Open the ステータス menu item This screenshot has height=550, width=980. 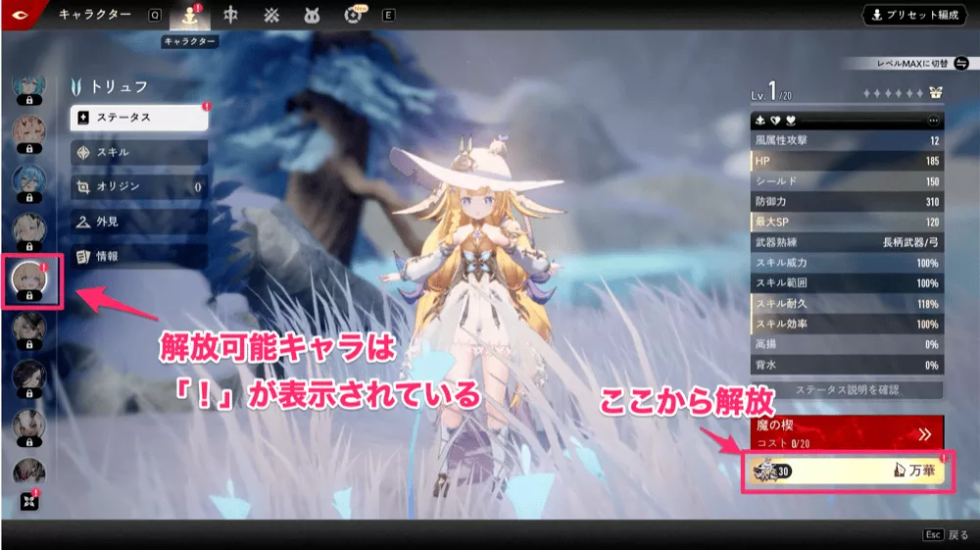(139, 118)
